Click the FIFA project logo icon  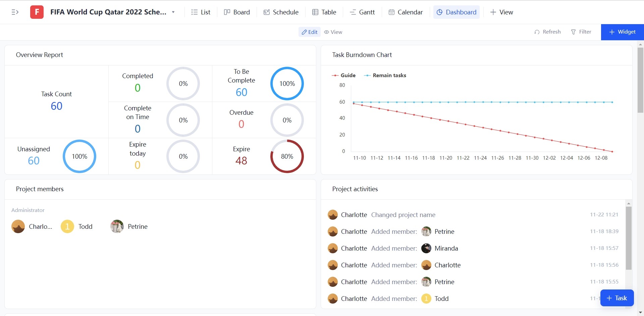(x=37, y=12)
